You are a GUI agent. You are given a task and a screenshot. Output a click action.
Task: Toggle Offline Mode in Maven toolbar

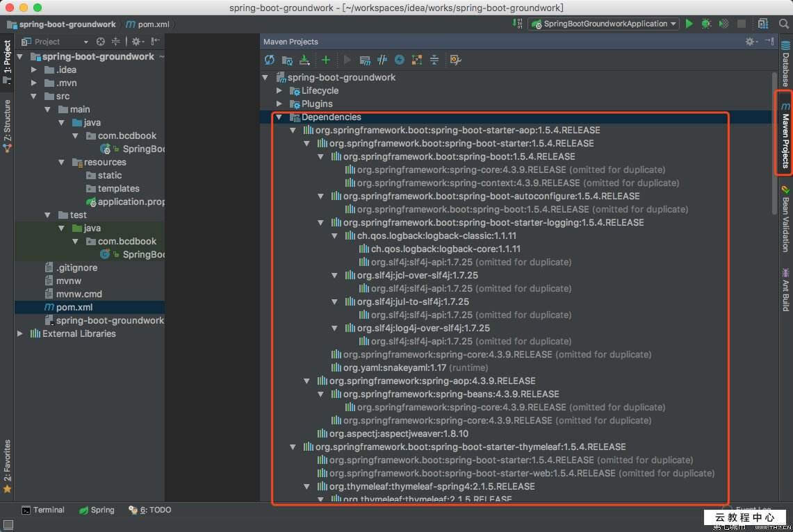(382, 60)
